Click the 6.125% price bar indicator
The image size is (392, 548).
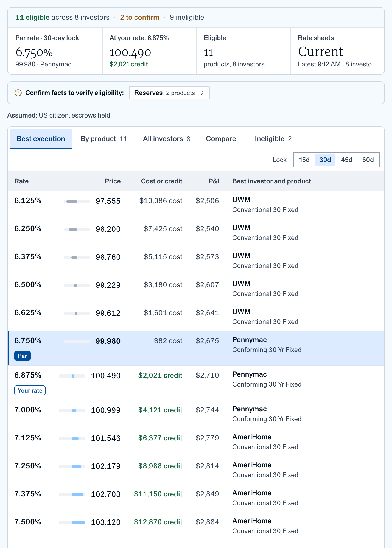[77, 202]
